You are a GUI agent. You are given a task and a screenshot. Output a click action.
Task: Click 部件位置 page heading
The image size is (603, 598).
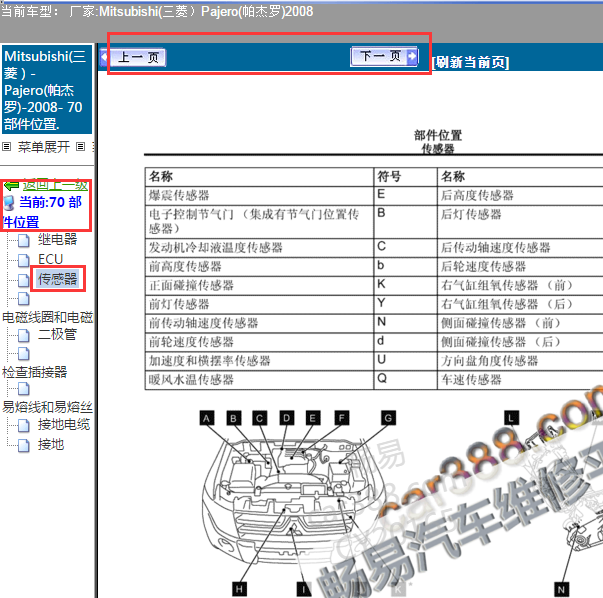click(x=438, y=135)
